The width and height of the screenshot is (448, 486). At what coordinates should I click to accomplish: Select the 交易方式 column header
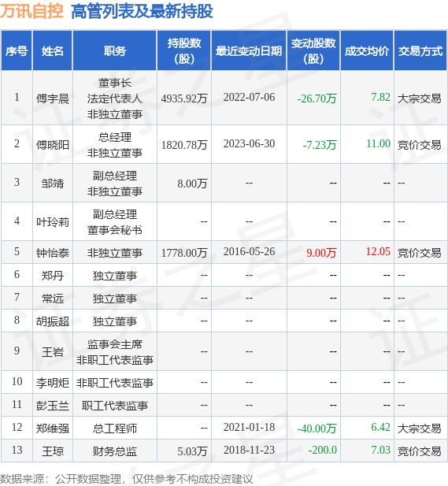coord(420,51)
